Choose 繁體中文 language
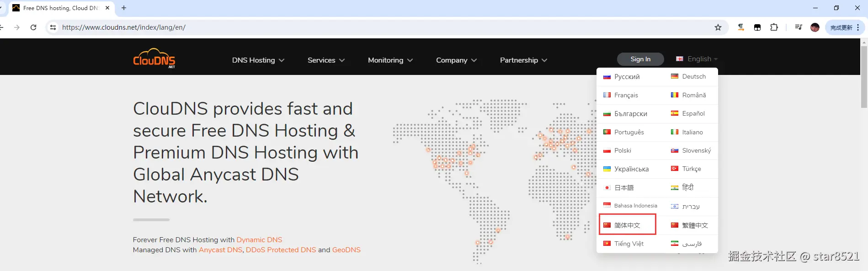Screen dimensions: 868x271 point(695,225)
